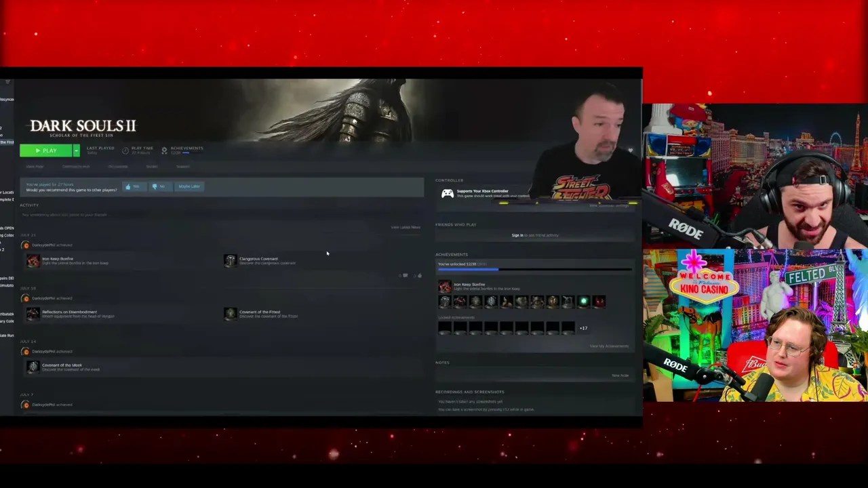The width and height of the screenshot is (868, 488).
Task: Click the July 21 DarksydePhil avatar
Action: [26, 245]
